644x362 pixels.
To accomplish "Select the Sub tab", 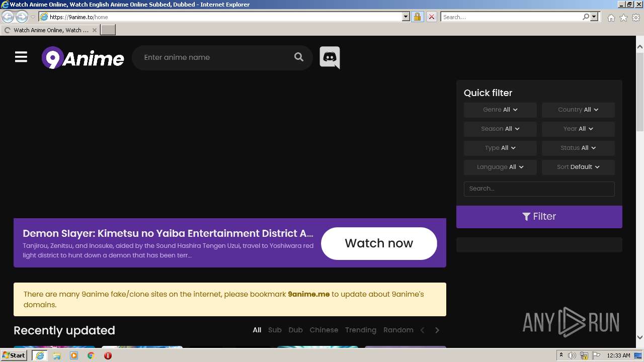I will tap(275, 330).
